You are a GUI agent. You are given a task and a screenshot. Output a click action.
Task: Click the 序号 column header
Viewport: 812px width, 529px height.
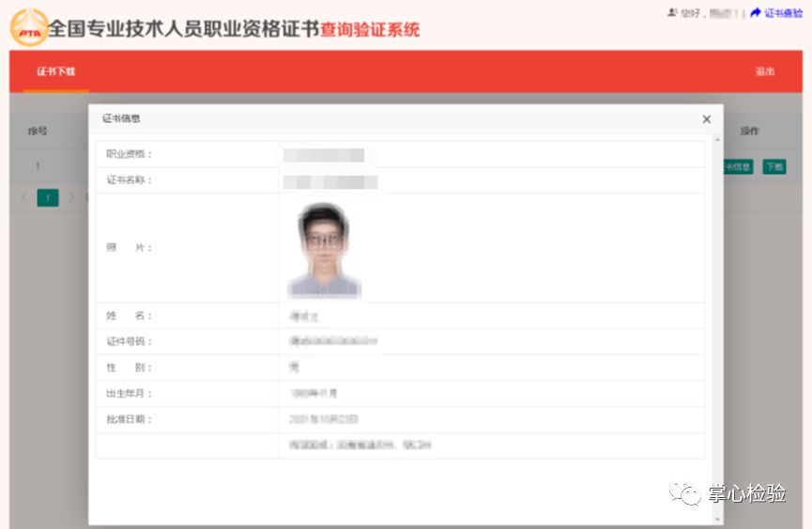[38, 132]
